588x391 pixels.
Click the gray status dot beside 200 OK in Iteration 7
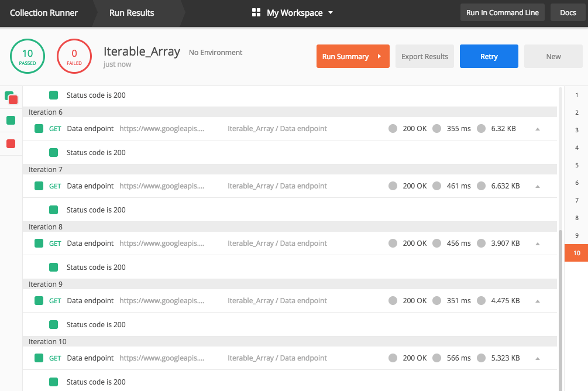tap(393, 186)
